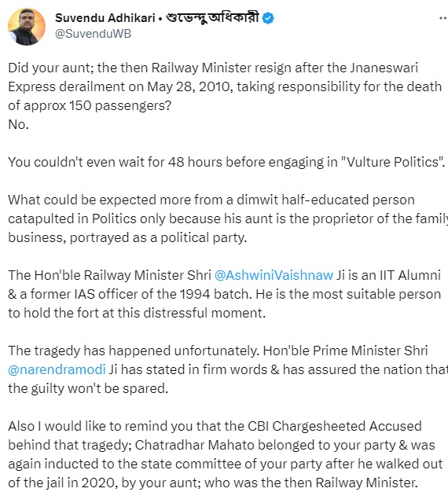
Task: Click the "What could be expected more" paragraph
Action: tap(227, 218)
